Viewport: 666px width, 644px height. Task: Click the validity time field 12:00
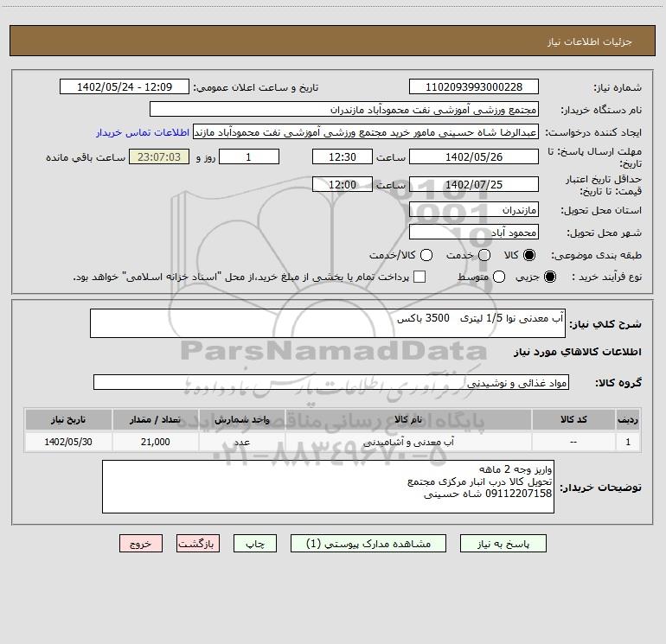pyautogui.click(x=343, y=184)
